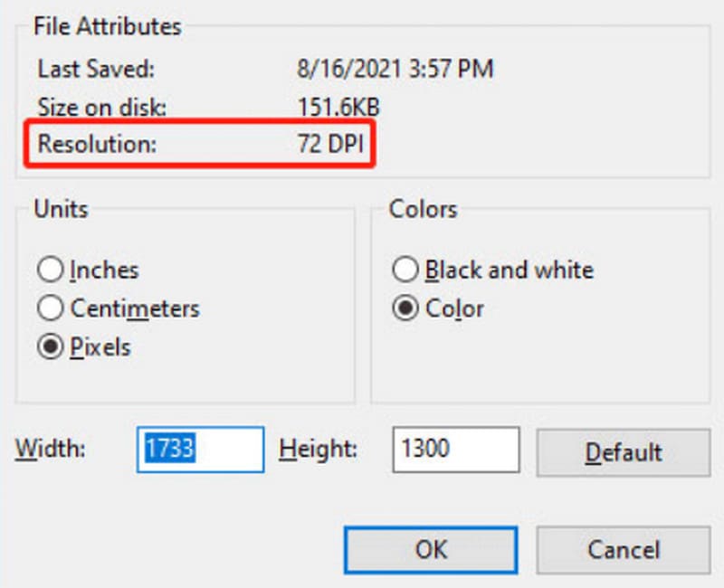Click the Colors group heading
Viewport: 724px width, 588px height.
(x=424, y=209)
